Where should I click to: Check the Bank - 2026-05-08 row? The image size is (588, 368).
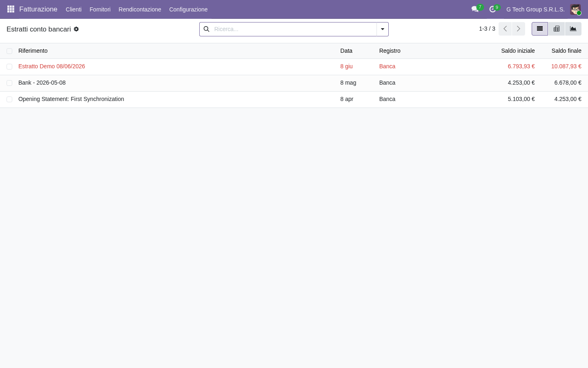click(9, 83)
